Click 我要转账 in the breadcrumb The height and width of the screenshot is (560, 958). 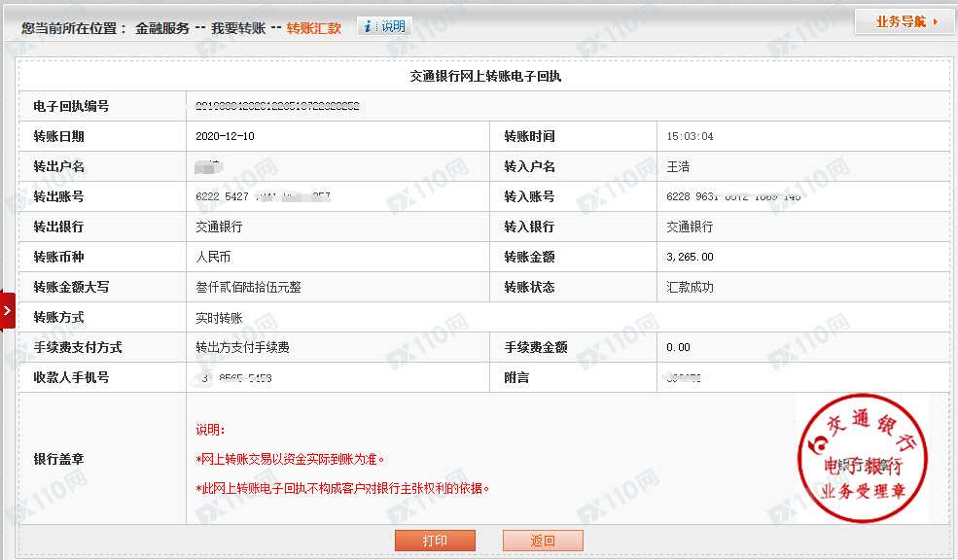tap(238, 29)
